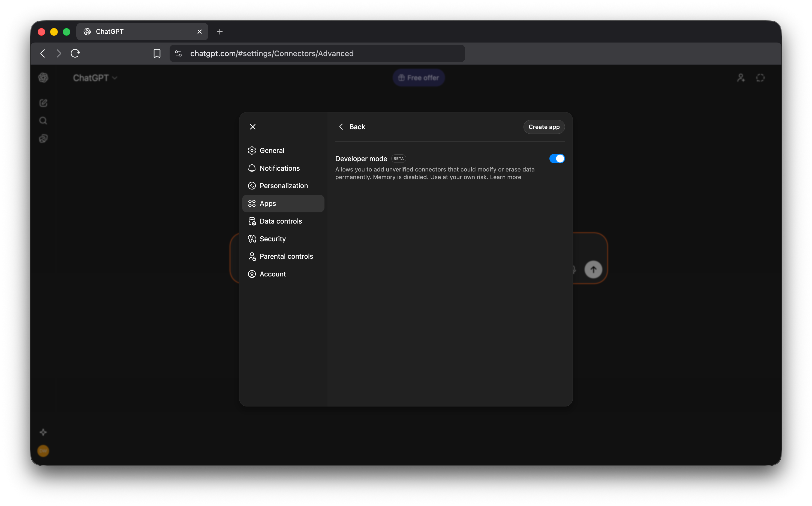Start a new chat from the sidebar
The image size is (812, 506).
point(43,103)
